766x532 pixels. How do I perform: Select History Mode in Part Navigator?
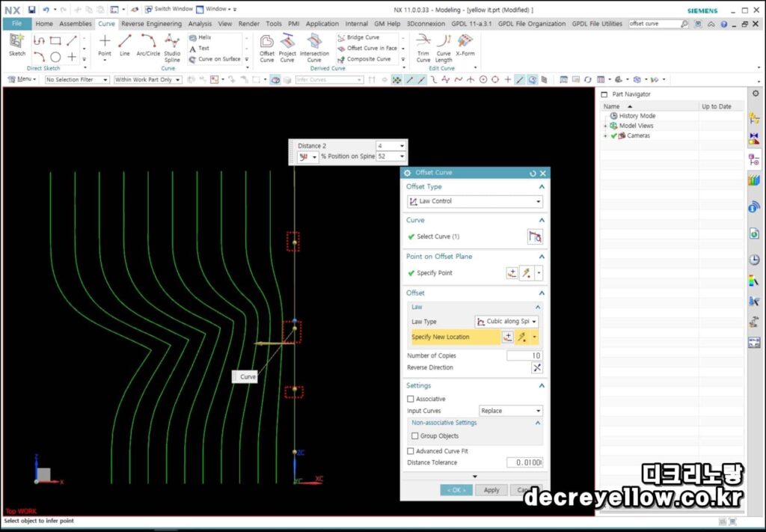633,116
